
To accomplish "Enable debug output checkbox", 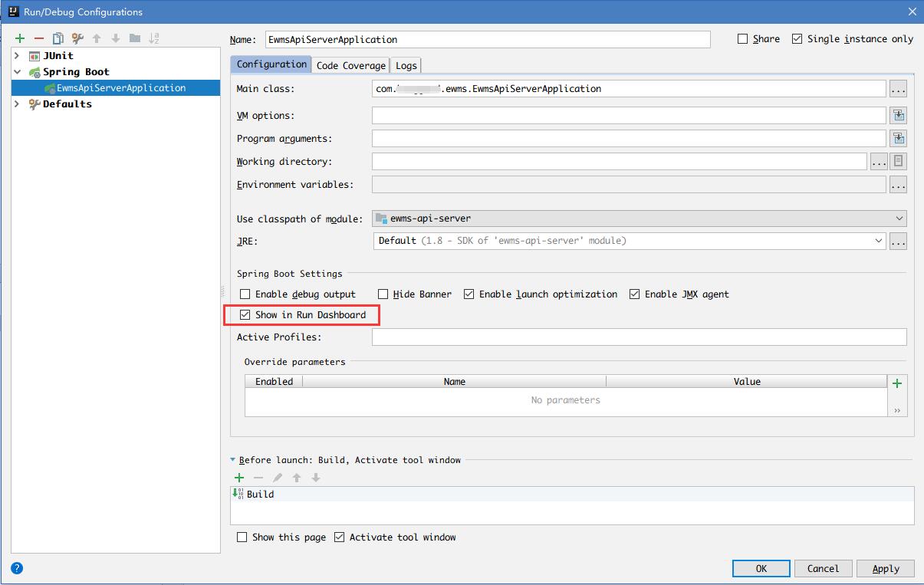I will [x=245, y=294].
